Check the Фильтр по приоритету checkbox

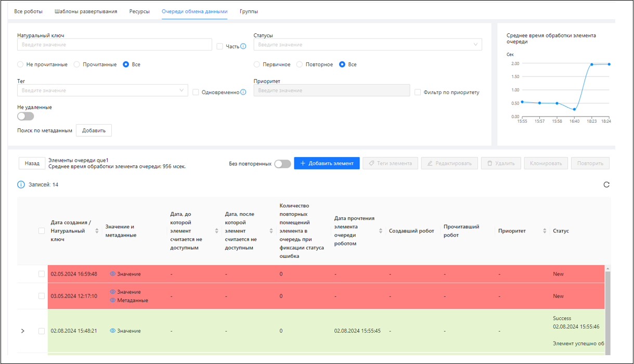(418, 92)
